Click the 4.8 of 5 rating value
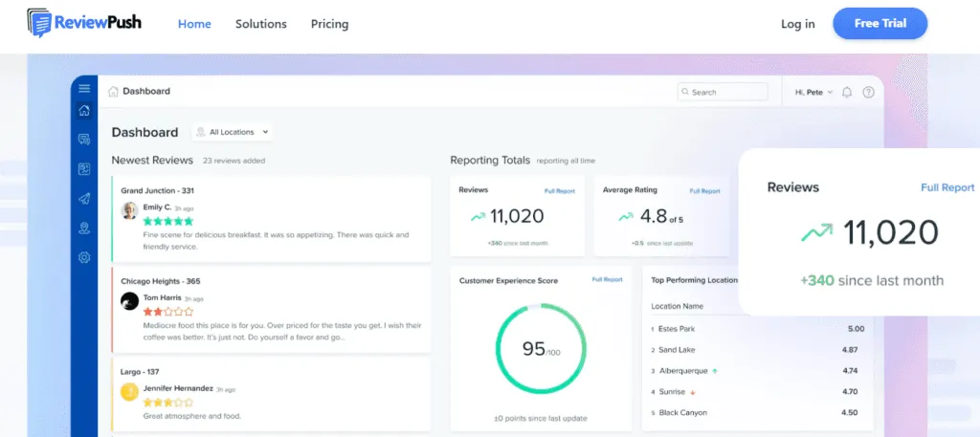The width and height of the screenshot is (980, 437). [661, 217]
